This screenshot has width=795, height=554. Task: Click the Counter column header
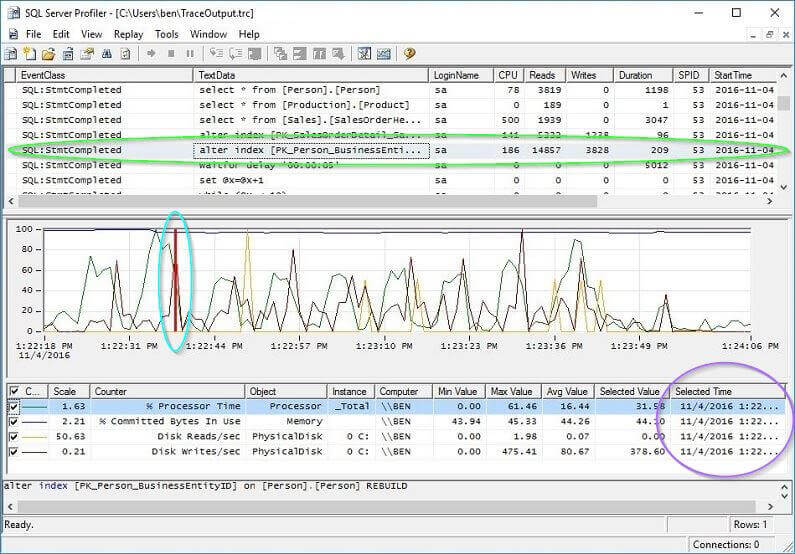[167, 391]
